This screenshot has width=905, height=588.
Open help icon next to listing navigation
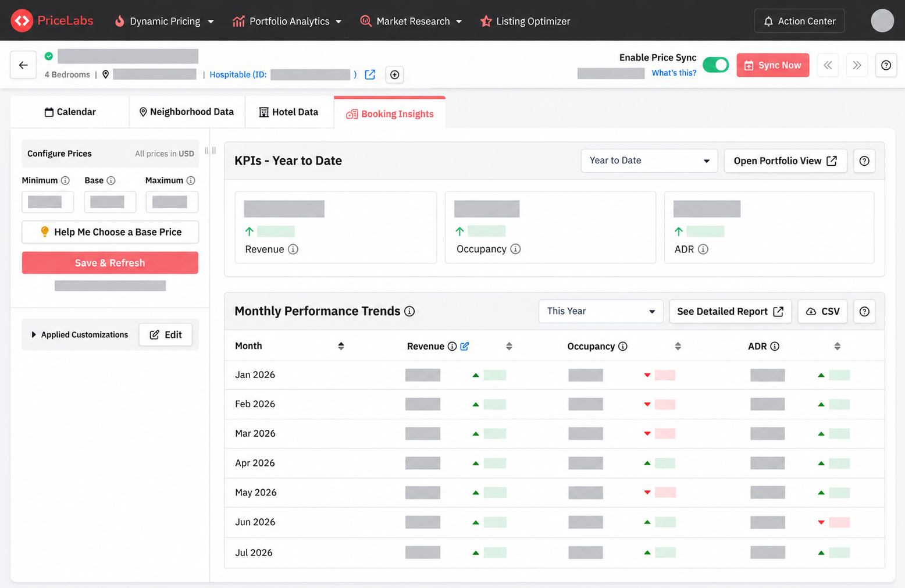pyautogui.click(x=886, y=65)
